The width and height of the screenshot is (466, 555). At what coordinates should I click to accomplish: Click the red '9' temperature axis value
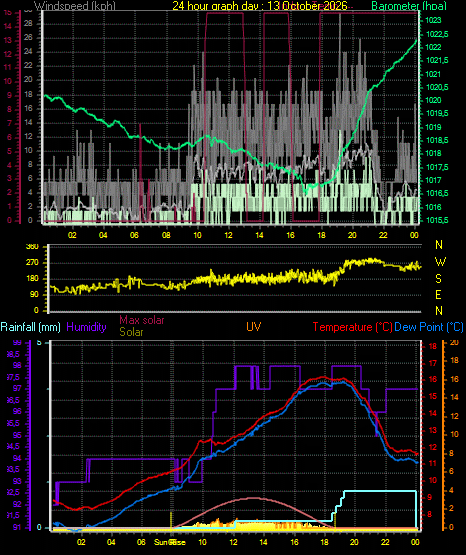click(430, 497)
